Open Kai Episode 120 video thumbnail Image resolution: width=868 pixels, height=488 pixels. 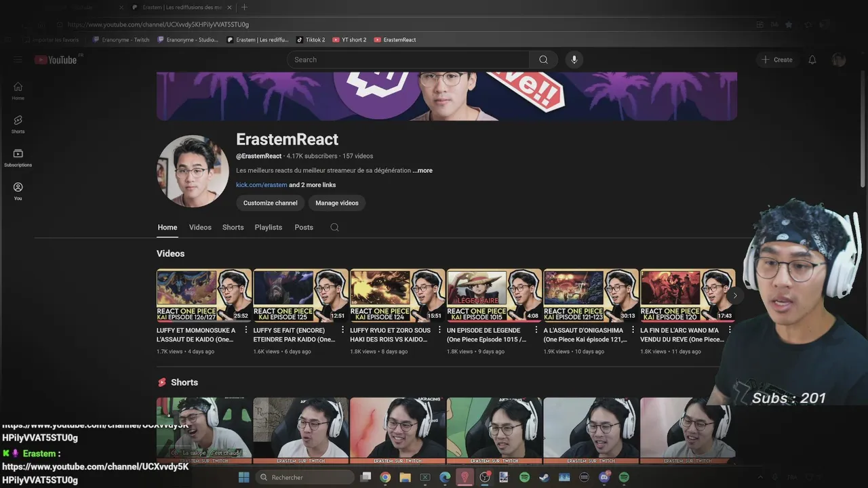coord(688,296)
